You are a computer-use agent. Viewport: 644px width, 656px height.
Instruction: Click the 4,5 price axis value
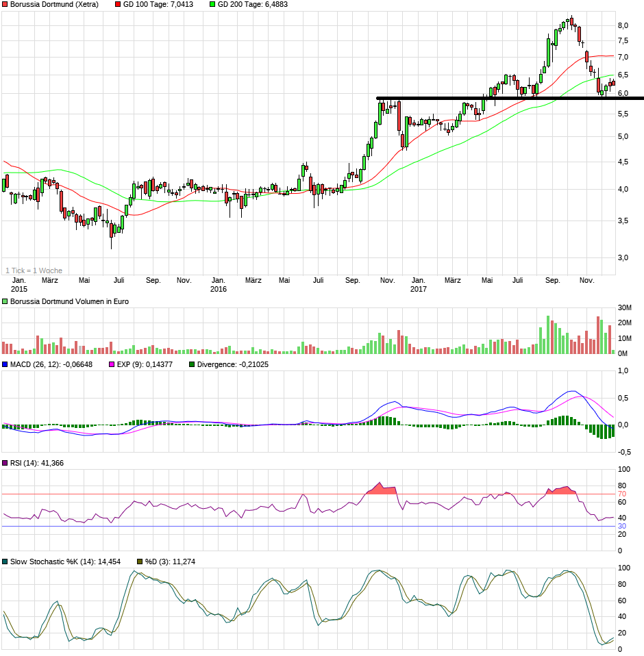tap(623, 162)
